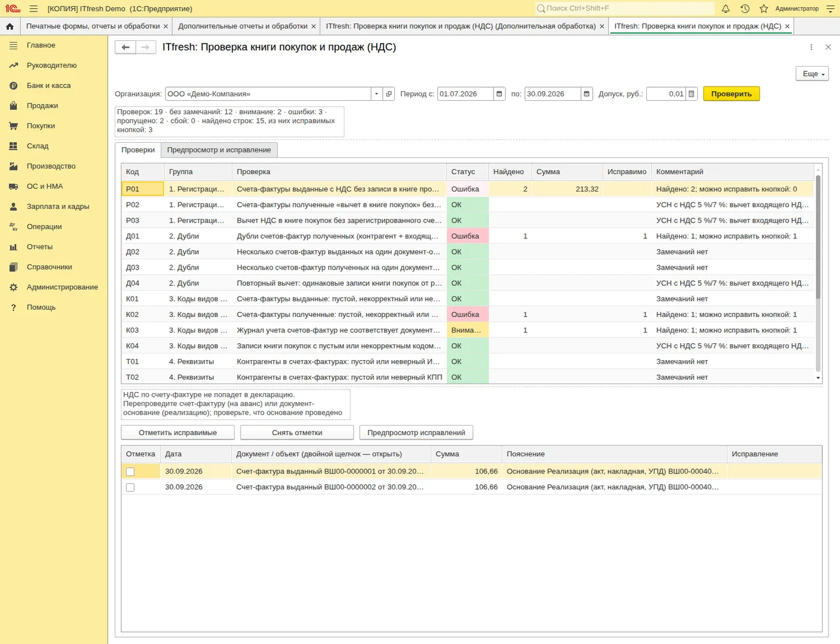Viewport: 840px width, 644px height.
Task: Open the vertical three-dot form menu
Action: coord(811,47)
